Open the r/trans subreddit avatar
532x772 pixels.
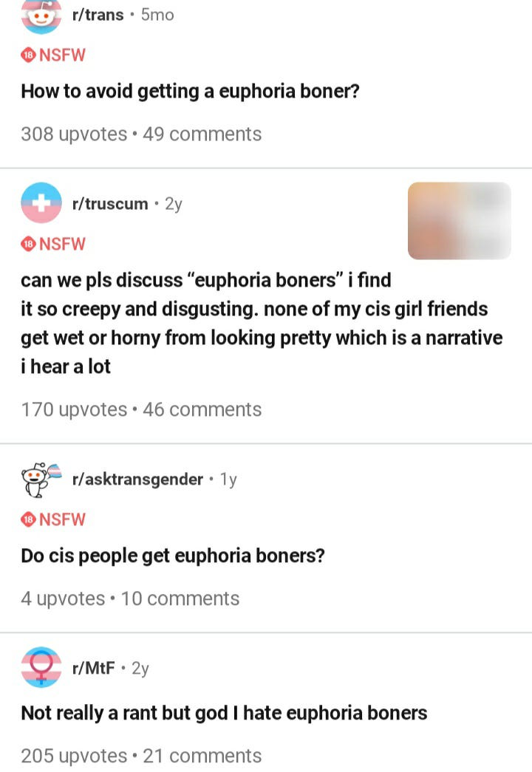[41, 16]
